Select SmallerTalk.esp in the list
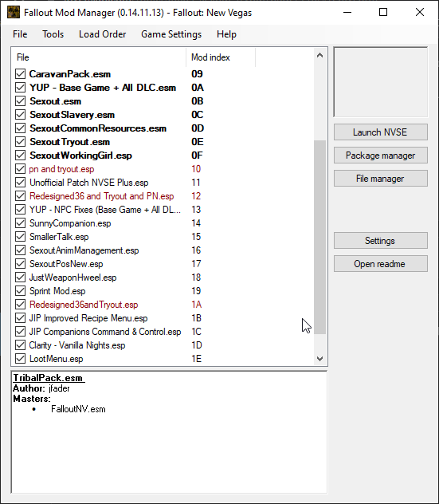Viewport: 439px width, 504px height. pyautogui.click(x=59, y=237)
